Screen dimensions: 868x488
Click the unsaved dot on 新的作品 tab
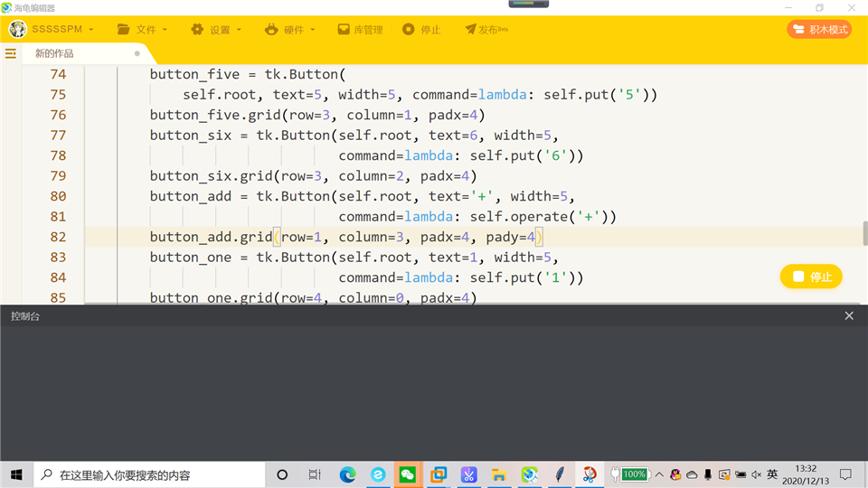pyautogui.click(x=137, y=53)
